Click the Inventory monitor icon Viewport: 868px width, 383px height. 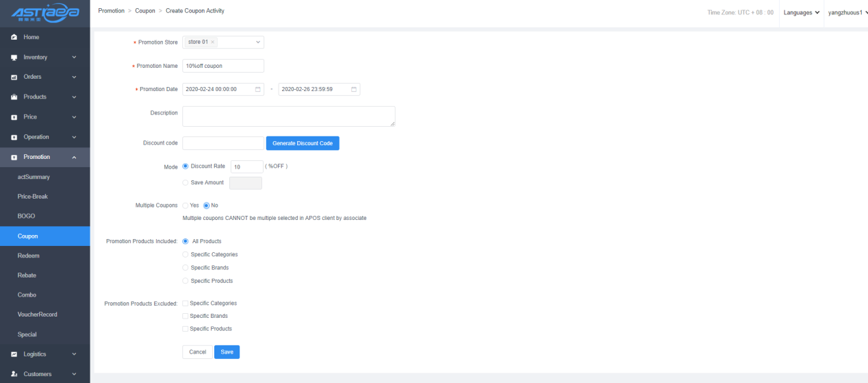tap(14, 57)
